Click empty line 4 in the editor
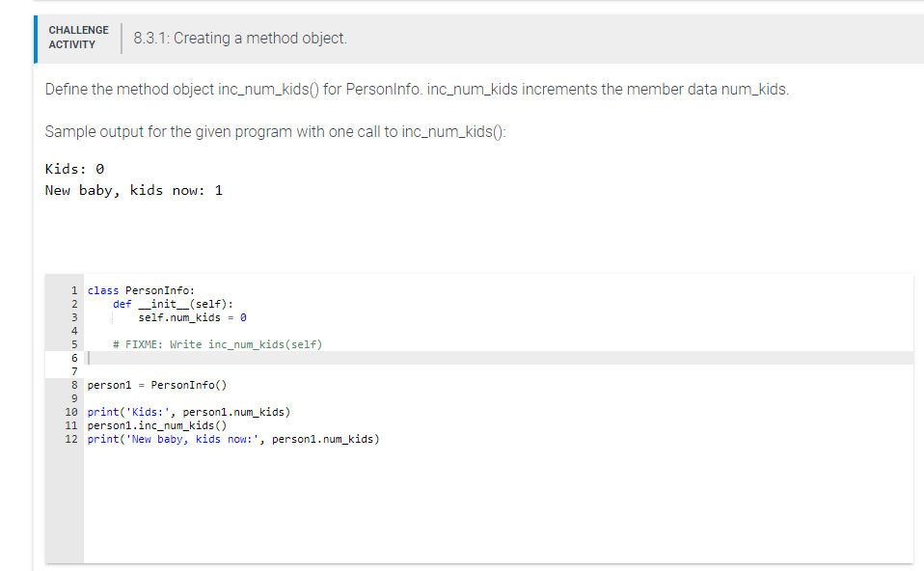 point(499,331)
